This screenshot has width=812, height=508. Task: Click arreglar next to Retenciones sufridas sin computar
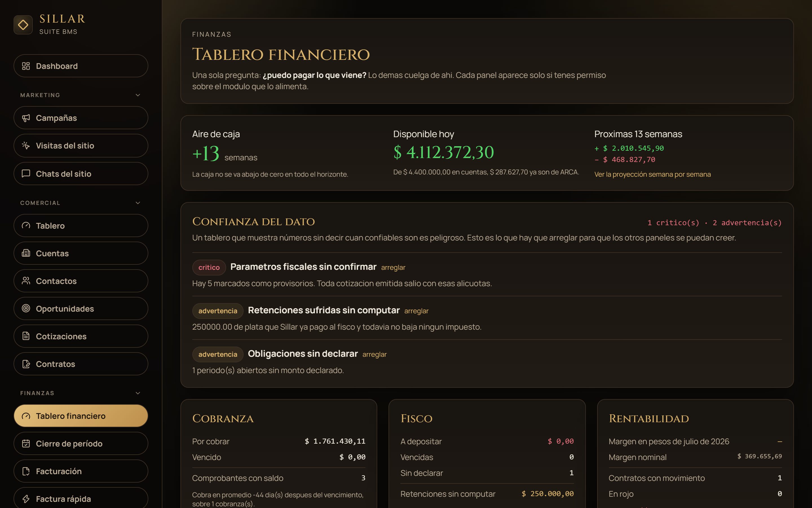(x=416, y=311)
